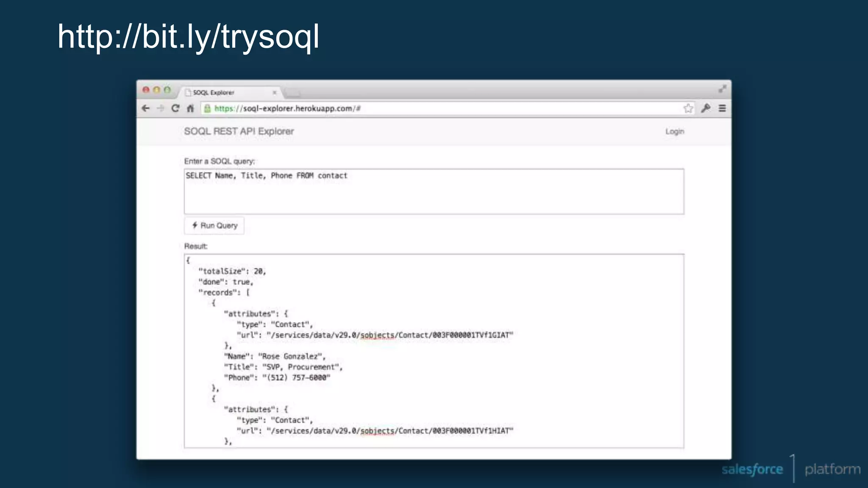Image resolution: width=868 pixels, height=488 pixels.
Task: Click the SOQL REST API Explorer heading
Action: click(239, 131)
